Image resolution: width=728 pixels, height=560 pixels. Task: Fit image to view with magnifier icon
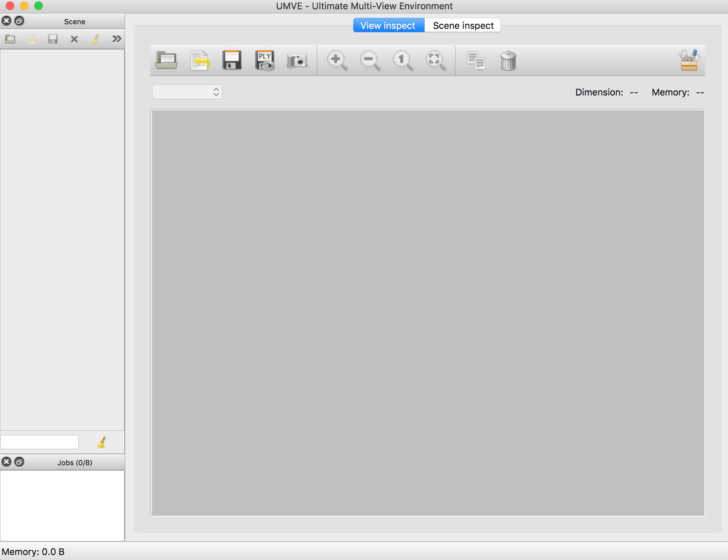click(435, 60)
